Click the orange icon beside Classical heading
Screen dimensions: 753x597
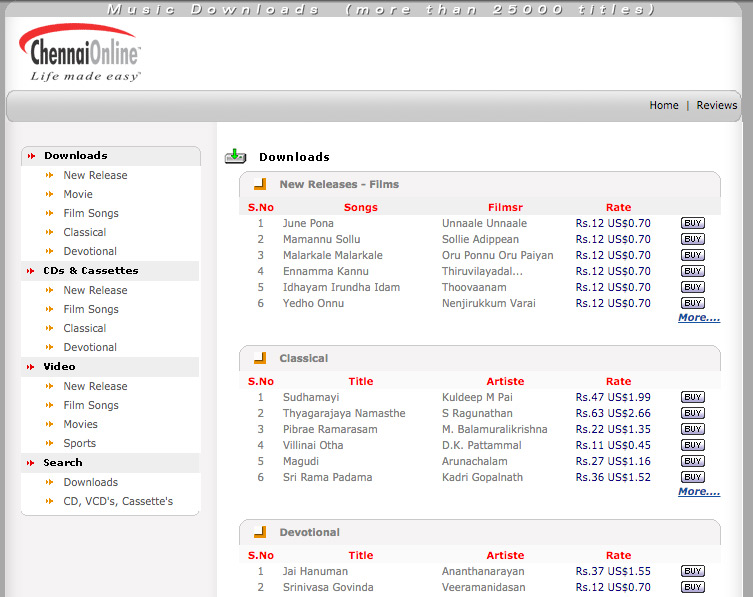tap(260, 358)
